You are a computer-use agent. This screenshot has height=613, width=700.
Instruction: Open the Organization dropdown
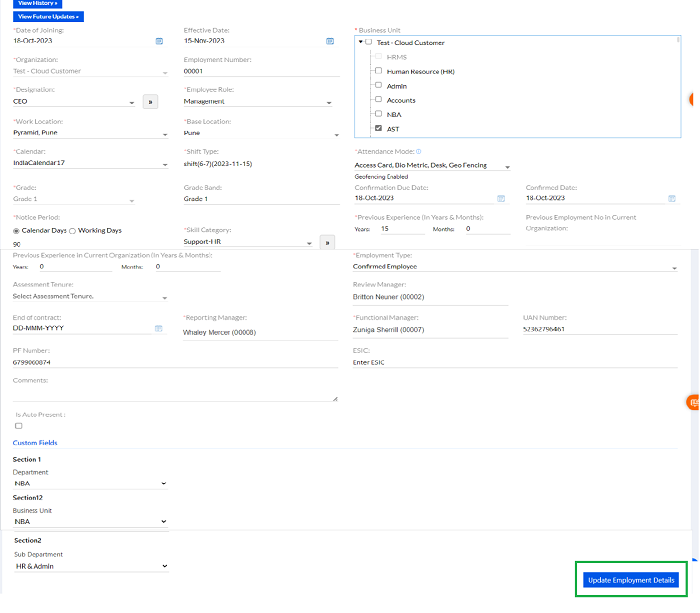(90, 71)
